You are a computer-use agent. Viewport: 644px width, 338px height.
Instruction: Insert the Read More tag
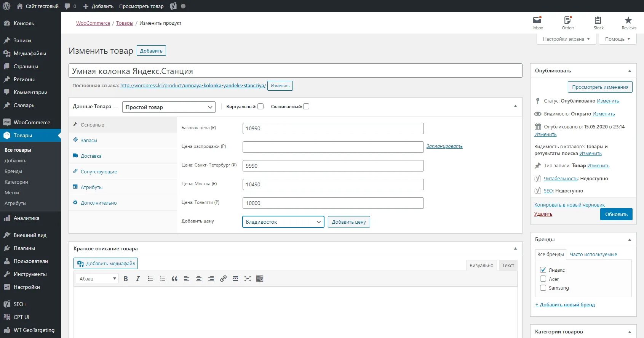point(235,279)
